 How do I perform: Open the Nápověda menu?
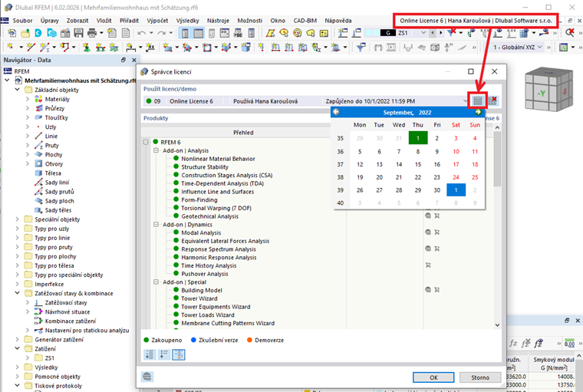point(338,21)
